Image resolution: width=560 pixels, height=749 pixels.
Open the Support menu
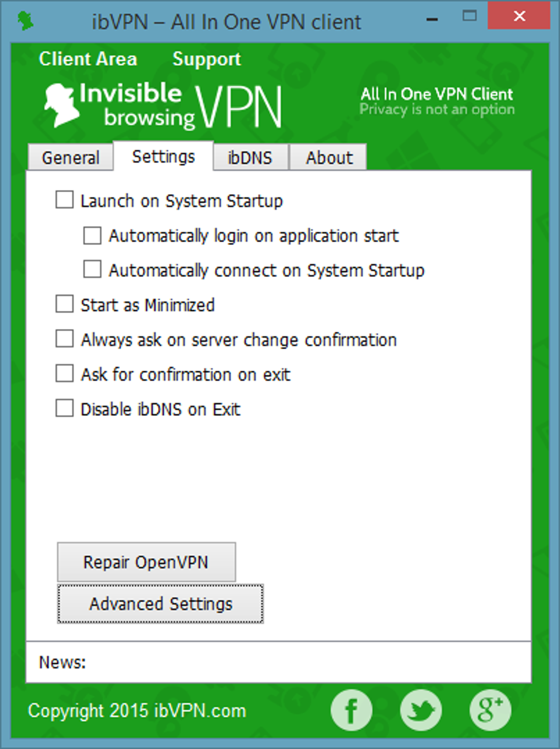coord(206,59)
